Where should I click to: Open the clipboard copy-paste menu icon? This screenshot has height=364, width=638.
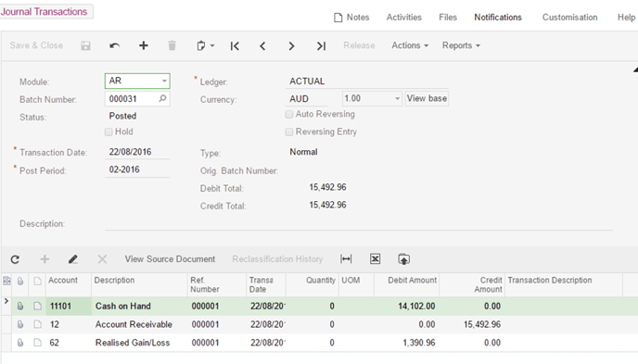(206, 45)
